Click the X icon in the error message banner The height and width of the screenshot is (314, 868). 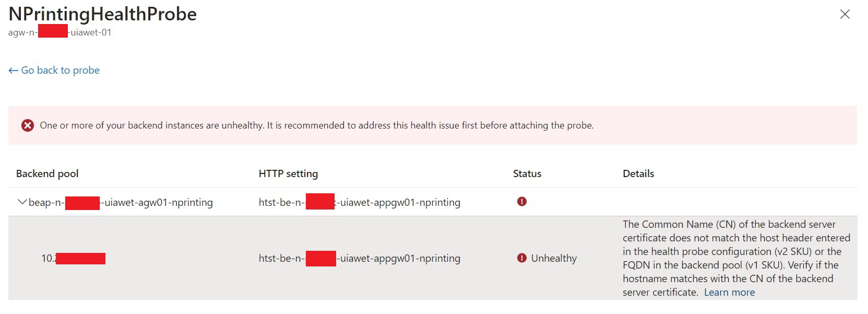point(28,125)
